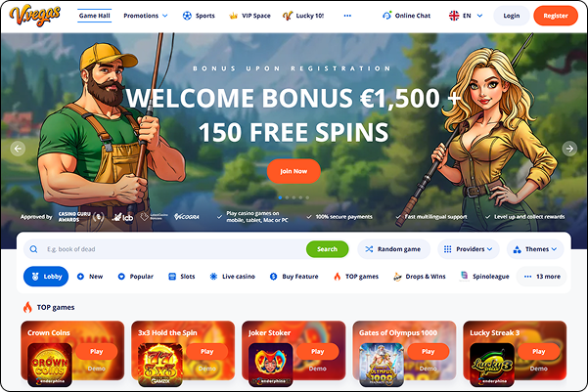Expand the Providers filter dropdown
Image resolution: width=588 pixels, height=392 pixels.
[468, 249]
